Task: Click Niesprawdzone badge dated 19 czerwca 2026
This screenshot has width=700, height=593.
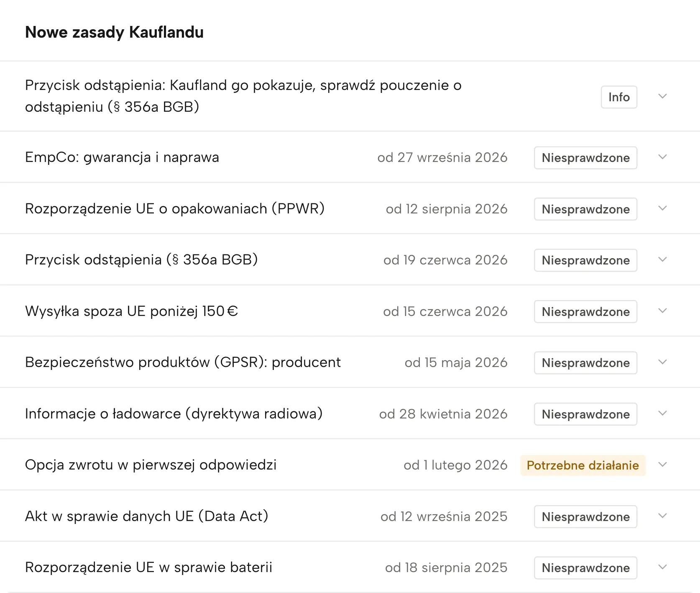Action: click(x=585, y=260)
